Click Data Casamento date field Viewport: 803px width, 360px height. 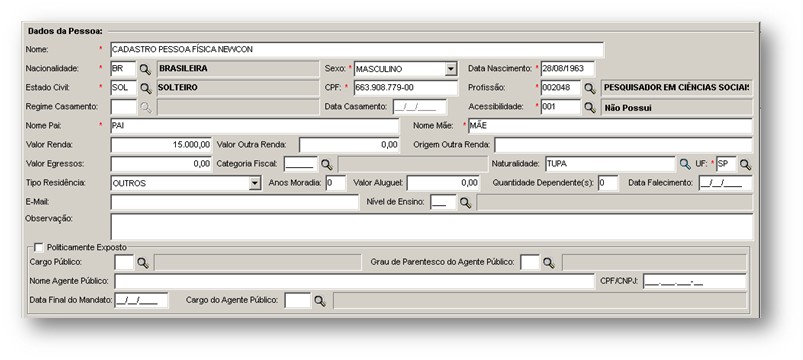(419, 107)
